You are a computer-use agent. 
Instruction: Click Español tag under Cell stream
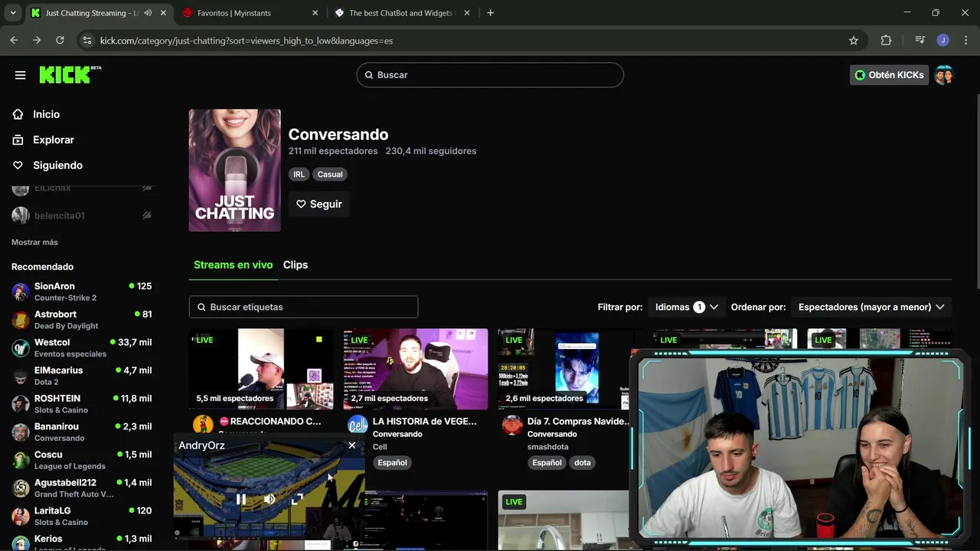click(x=392, y=462)
